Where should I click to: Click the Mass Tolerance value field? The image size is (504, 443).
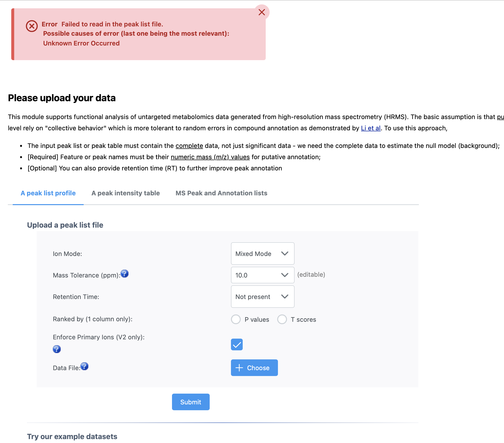(x=255, y=275)
